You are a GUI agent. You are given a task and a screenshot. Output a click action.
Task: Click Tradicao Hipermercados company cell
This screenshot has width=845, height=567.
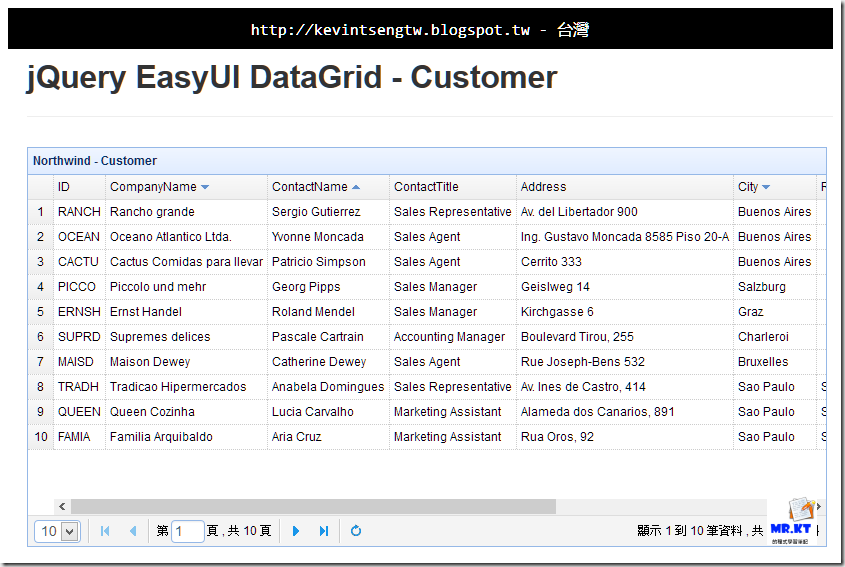(186, 387)
